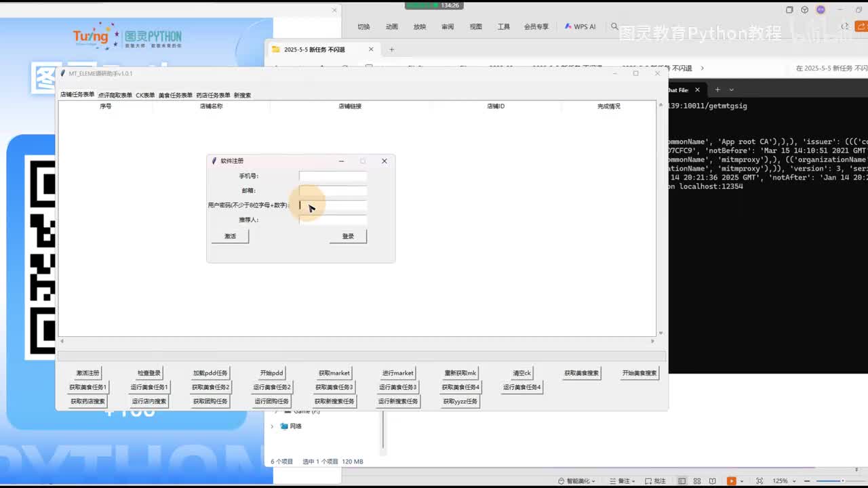
Task: Click the 运行美食任务1 button
Action: 149,387
